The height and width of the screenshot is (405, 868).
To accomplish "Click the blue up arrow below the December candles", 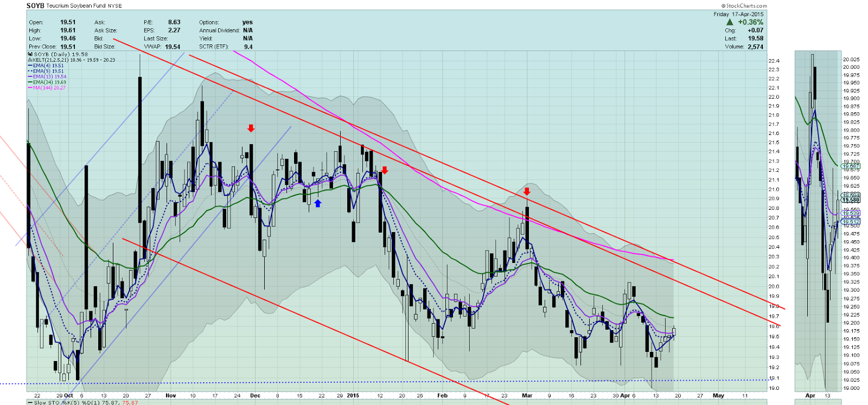I will (x=318, y=203).
